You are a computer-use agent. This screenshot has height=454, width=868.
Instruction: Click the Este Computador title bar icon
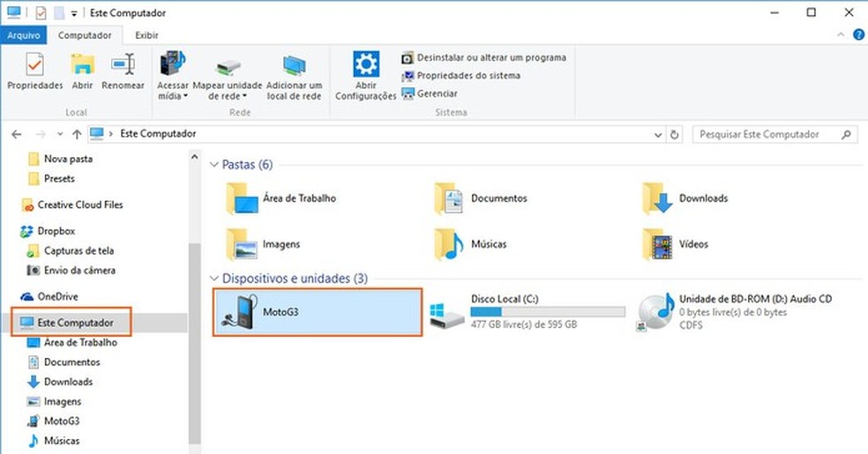click(14, 12)
